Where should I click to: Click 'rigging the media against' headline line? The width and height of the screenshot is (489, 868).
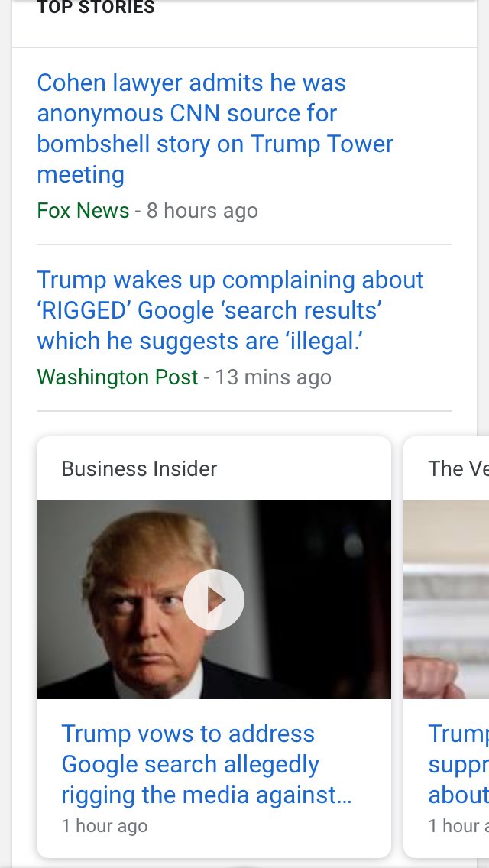(x=206, y=795)
